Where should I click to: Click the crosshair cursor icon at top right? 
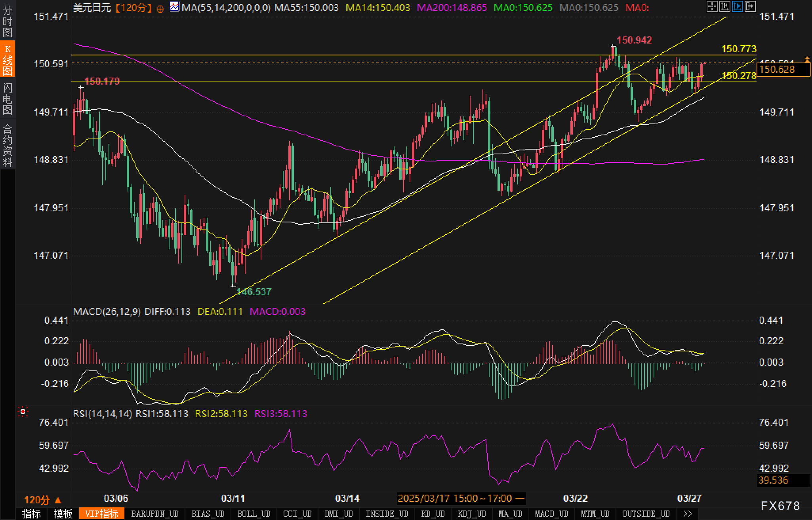coord(712,6)
